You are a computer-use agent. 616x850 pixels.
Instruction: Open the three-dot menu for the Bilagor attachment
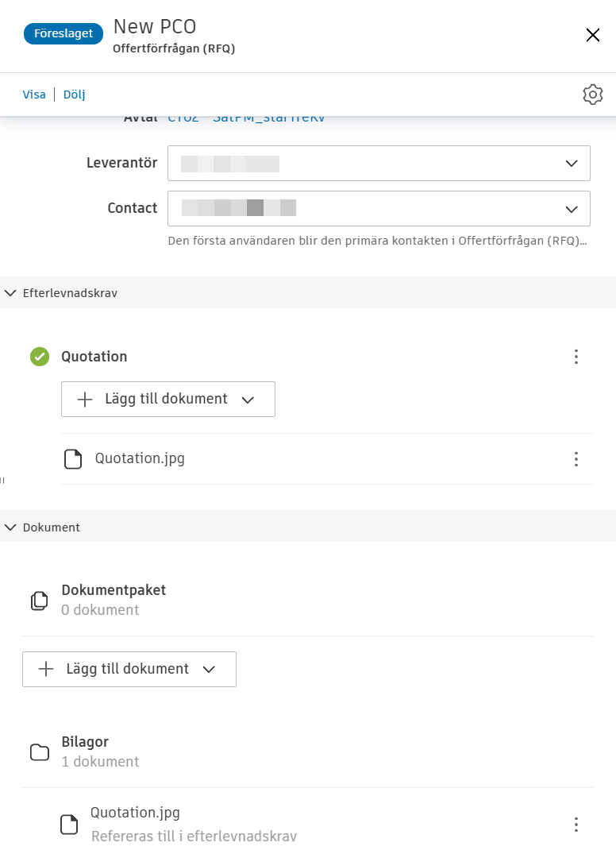pyautogui.click(x=576, y=824)
